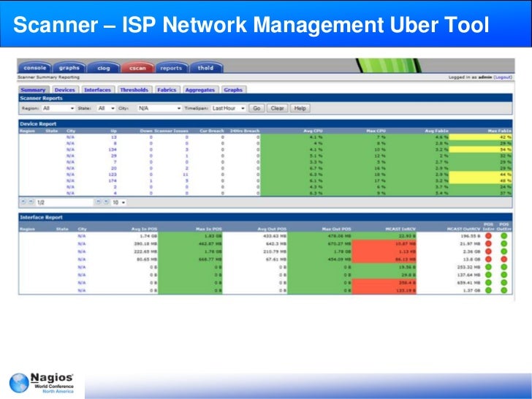Click the green POS OutErr circle in the 253.32 MB row

pyautogui.click(x=503, y=267)
